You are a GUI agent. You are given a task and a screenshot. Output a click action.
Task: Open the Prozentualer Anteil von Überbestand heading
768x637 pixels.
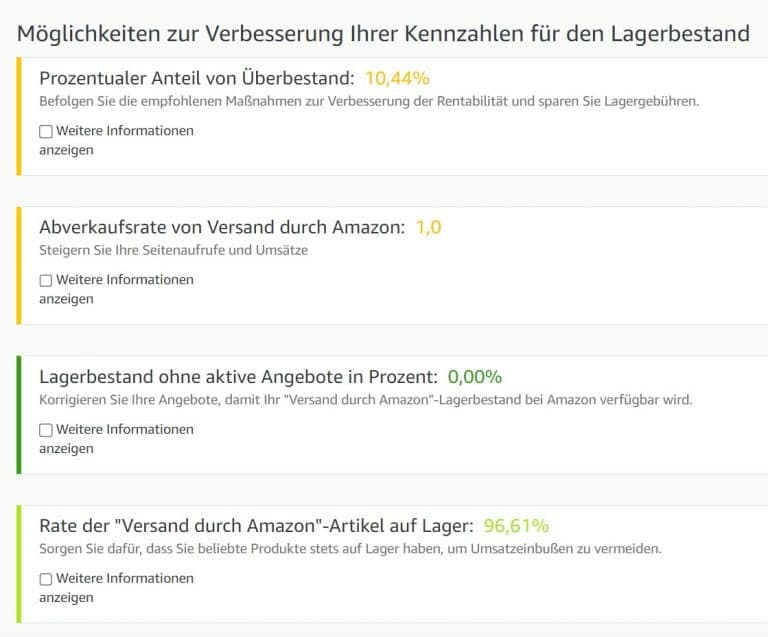pos(196,78)
